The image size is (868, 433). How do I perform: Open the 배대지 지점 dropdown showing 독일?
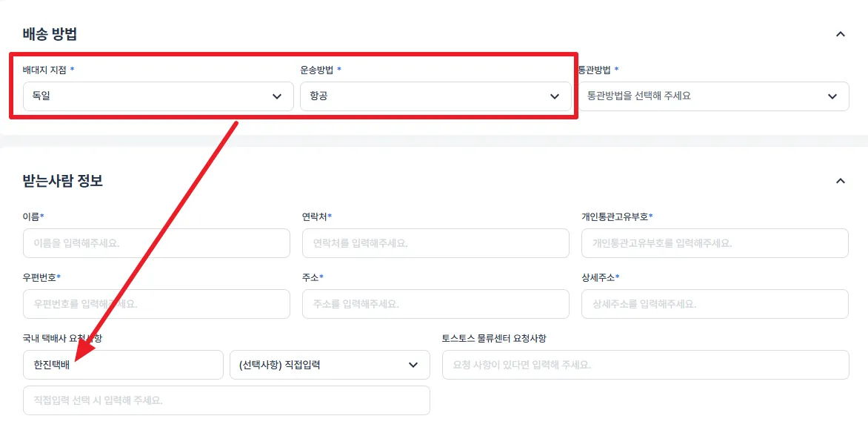(x=158, y=96)
